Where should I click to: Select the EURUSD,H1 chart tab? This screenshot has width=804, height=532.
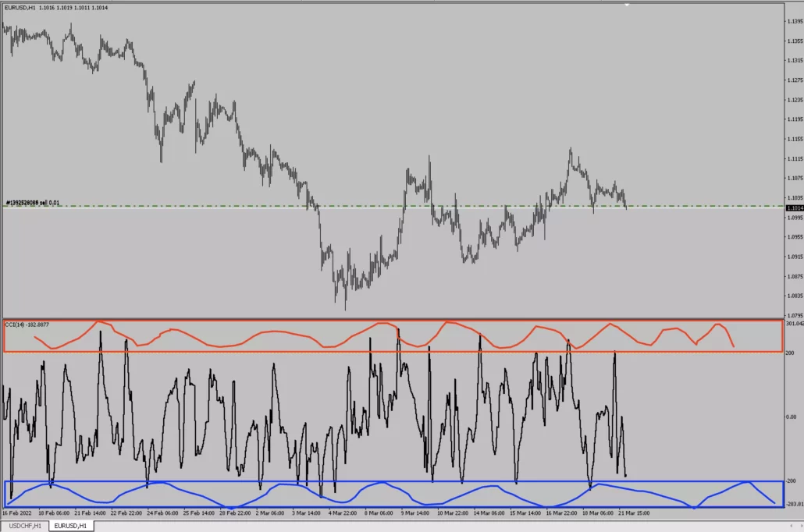71,526
